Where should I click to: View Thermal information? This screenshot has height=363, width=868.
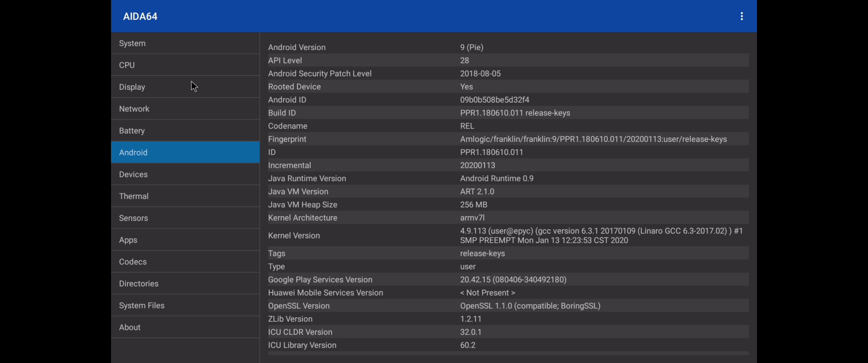(185, 196)
